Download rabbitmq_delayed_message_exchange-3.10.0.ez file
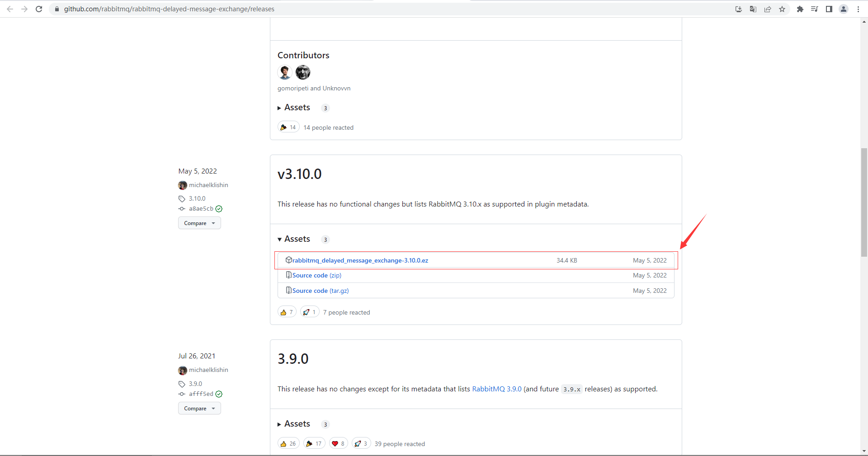868x456 pixels. pyautogui.click(x=360, y=261)
